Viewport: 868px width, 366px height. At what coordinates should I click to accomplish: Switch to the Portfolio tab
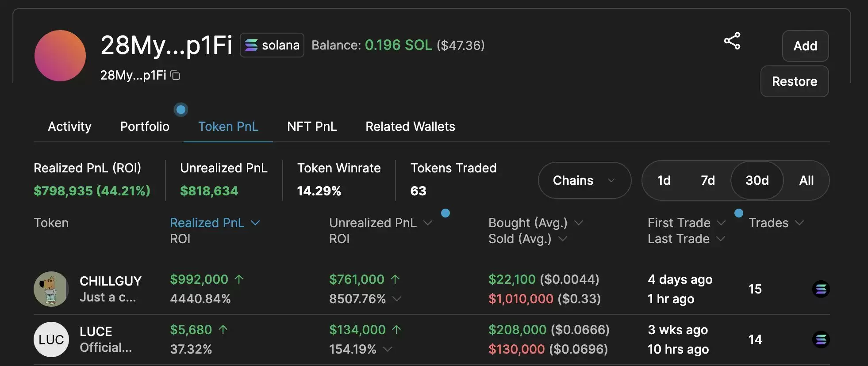tap(145, 127)
